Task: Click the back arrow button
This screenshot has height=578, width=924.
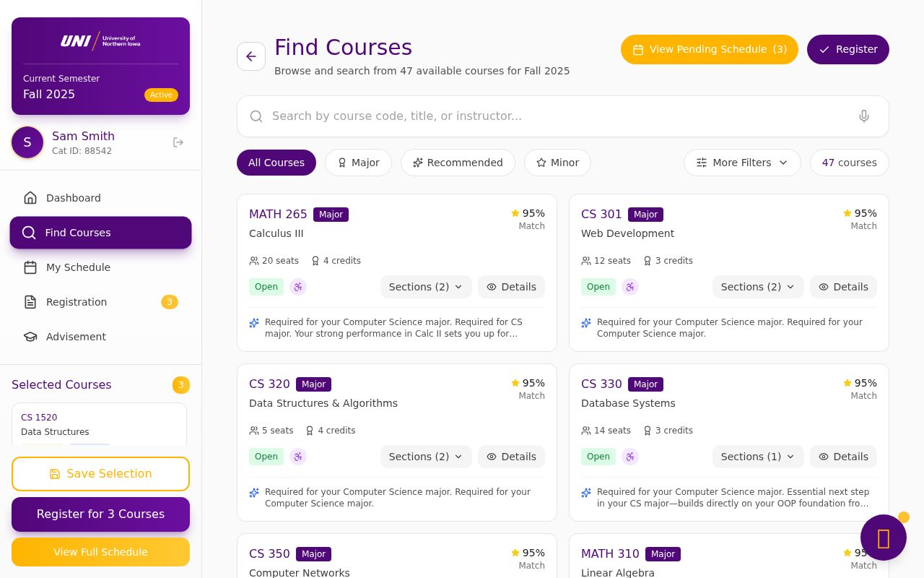Action: pos(251,56)
